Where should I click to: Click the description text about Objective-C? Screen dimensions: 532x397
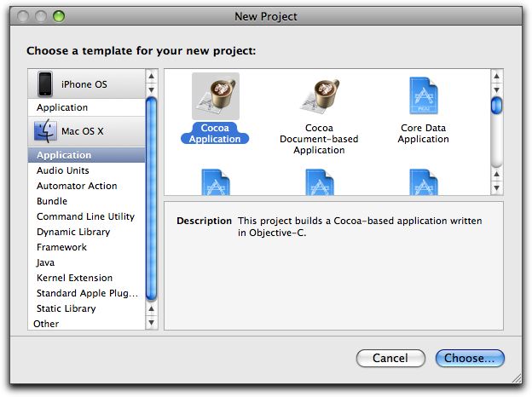click(360, 227)
